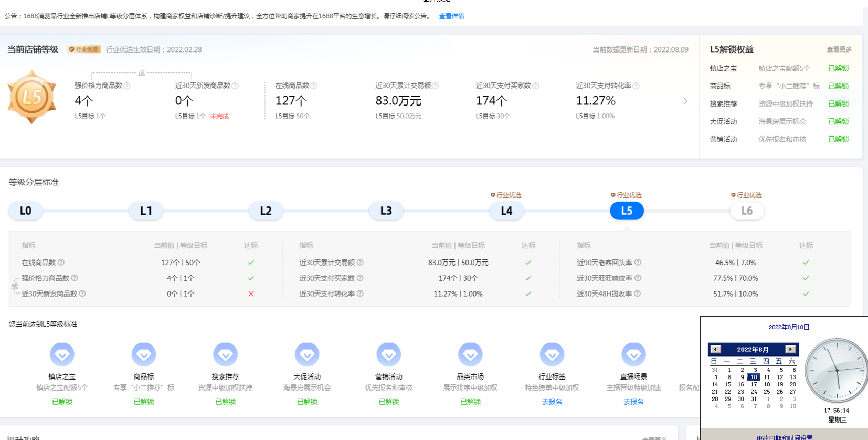Click help icon next to 在线商品数 in table
The image size is (868, 440).
61,263
